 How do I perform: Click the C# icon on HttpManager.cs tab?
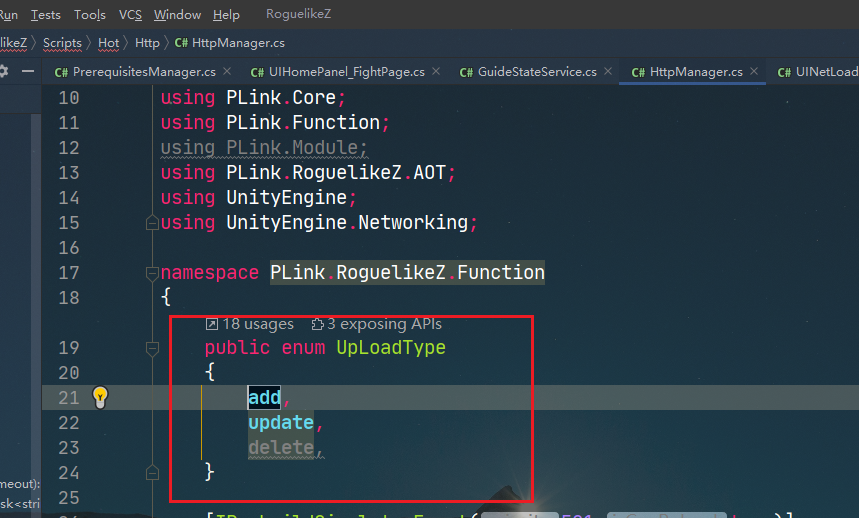pos(636,72)
